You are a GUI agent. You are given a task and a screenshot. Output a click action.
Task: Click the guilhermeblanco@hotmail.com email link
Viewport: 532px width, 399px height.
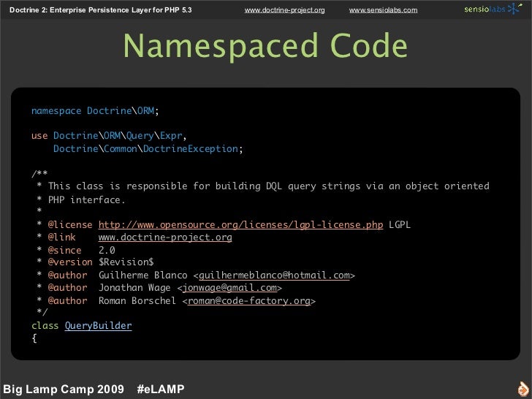[x=274, y=275]
